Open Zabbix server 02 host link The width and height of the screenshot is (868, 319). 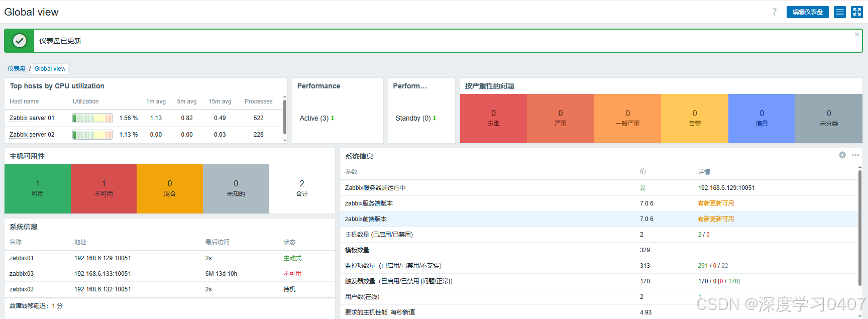point(32,135)
